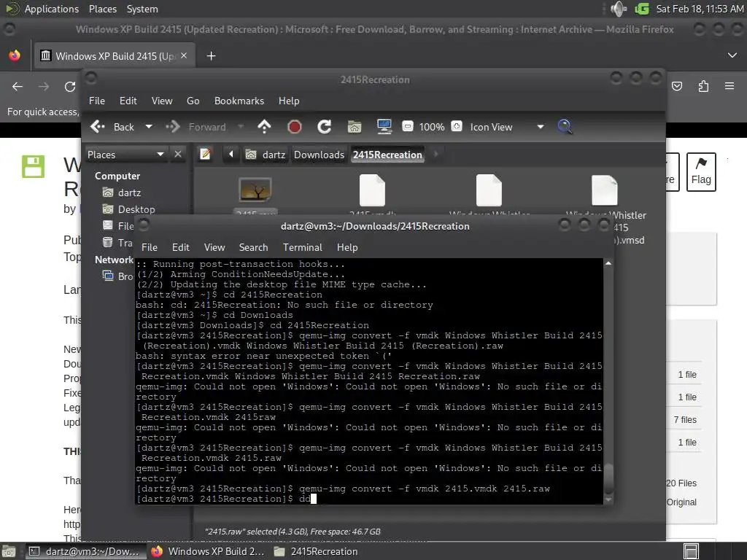
Task: Switch to terminal taskbar entry
Action: 86,551
